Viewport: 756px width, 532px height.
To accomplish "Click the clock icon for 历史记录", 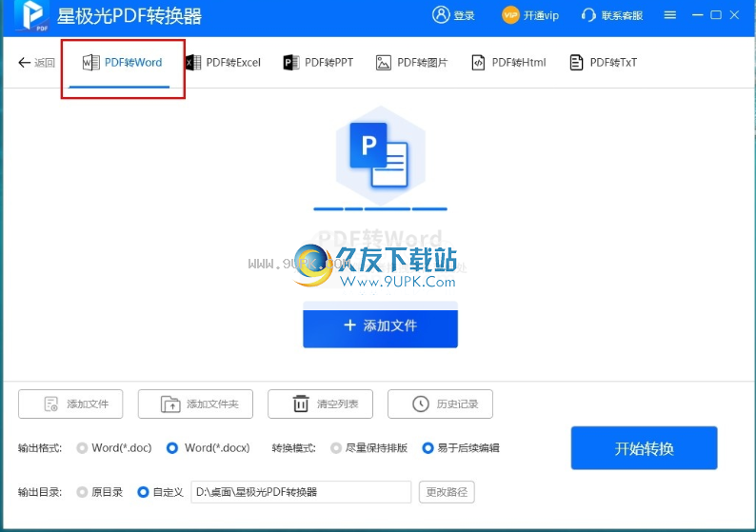I will click(x=421, y=404).
